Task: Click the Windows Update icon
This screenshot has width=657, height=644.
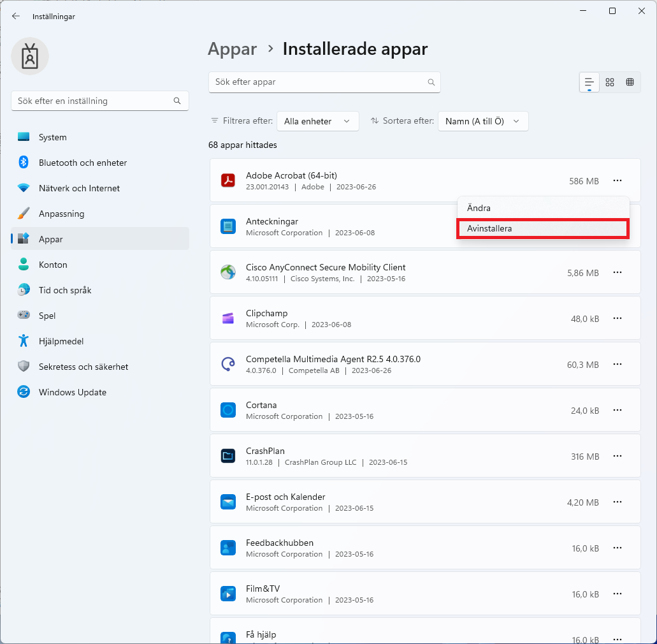Action: (x=24, y=392)
